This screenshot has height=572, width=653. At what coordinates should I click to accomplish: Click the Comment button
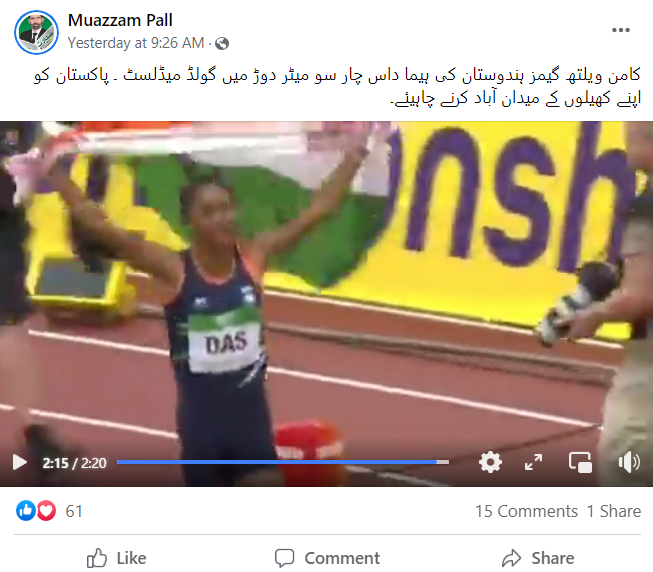327,558
